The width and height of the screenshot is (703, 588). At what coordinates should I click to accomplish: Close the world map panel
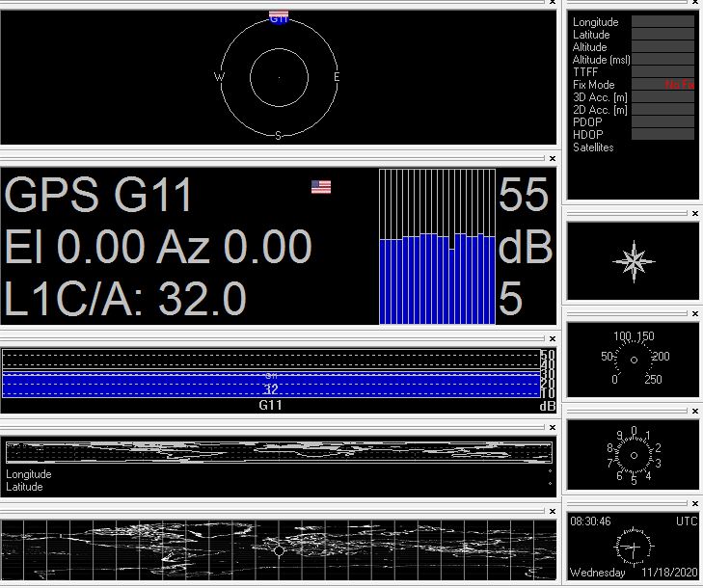553,509
